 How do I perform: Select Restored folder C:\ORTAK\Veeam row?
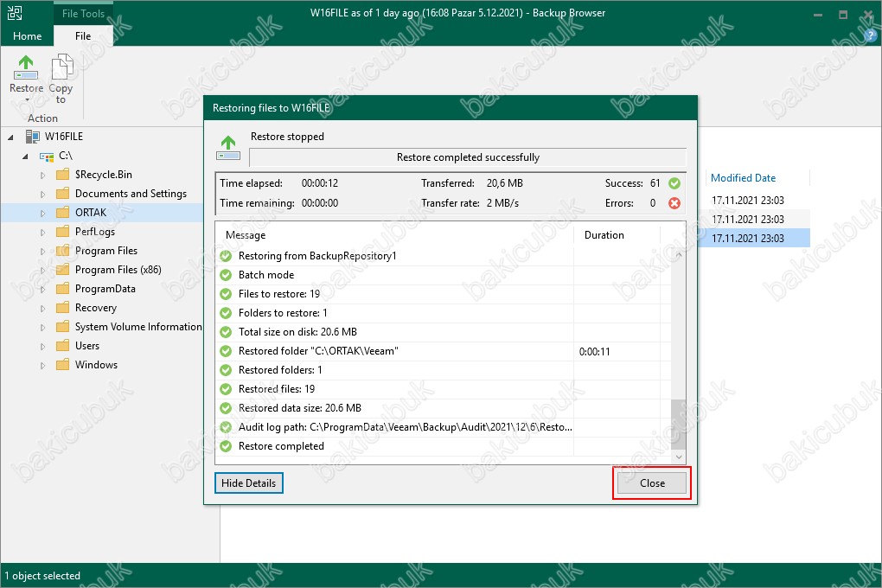pyautogui.click(x=444, y=351)
